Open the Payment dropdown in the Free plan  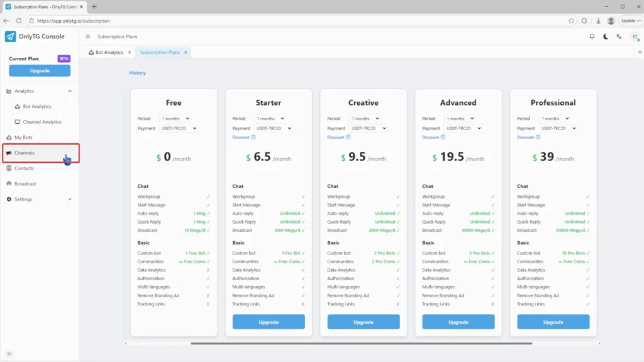(x=178, y=128)
